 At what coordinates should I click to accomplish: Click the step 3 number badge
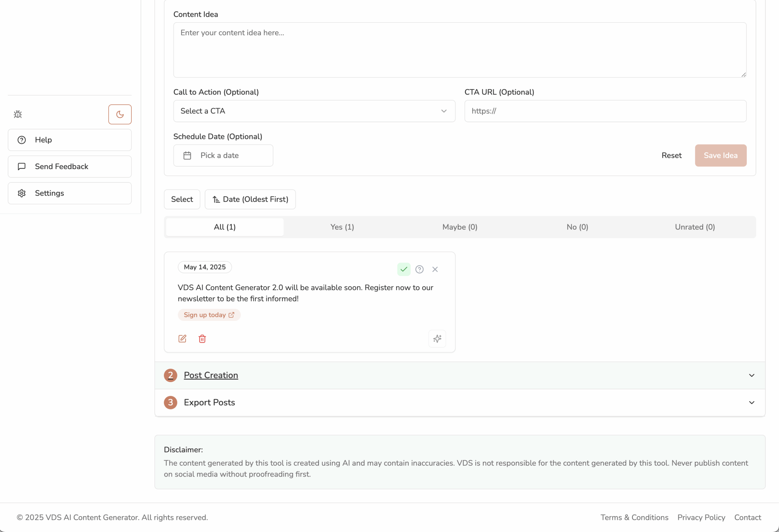coord(170,402)
